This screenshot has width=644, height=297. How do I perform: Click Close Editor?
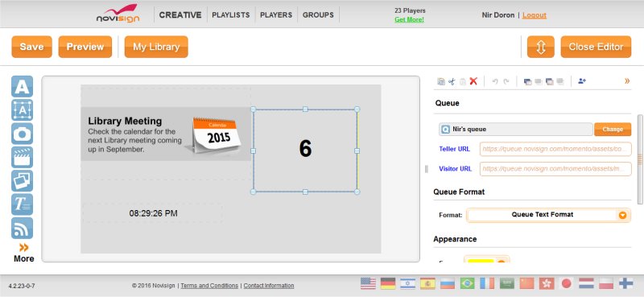click(x=596, y=47)
